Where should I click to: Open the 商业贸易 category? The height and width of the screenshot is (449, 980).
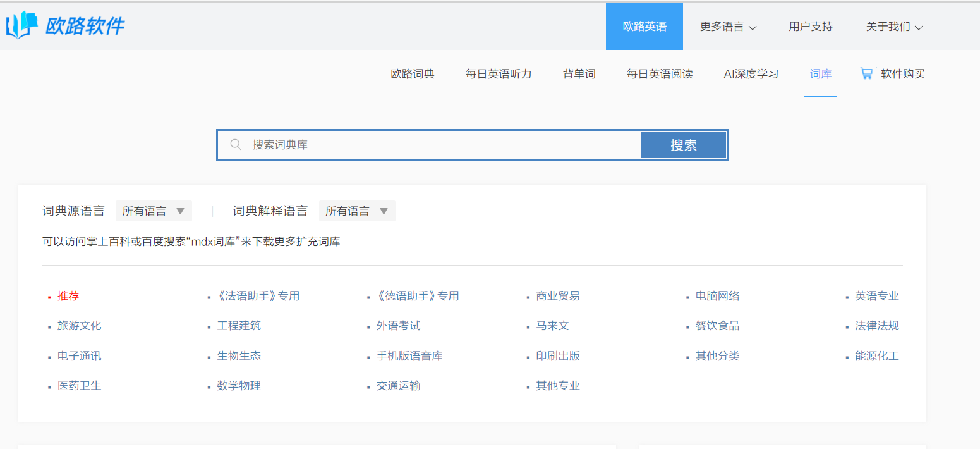558,296
